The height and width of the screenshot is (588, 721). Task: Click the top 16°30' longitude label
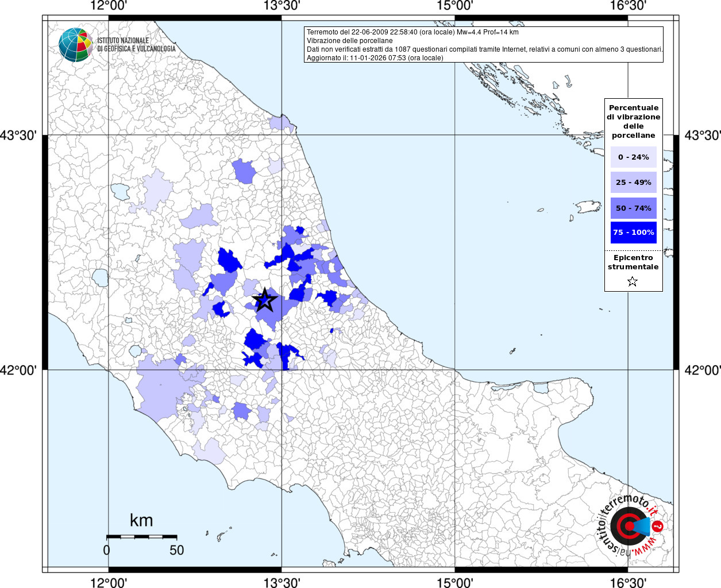click(x=628, y=6)
